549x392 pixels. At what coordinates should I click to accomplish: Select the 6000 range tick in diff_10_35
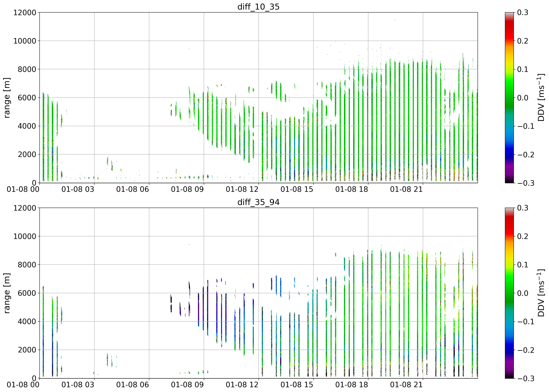click(27, 98)
